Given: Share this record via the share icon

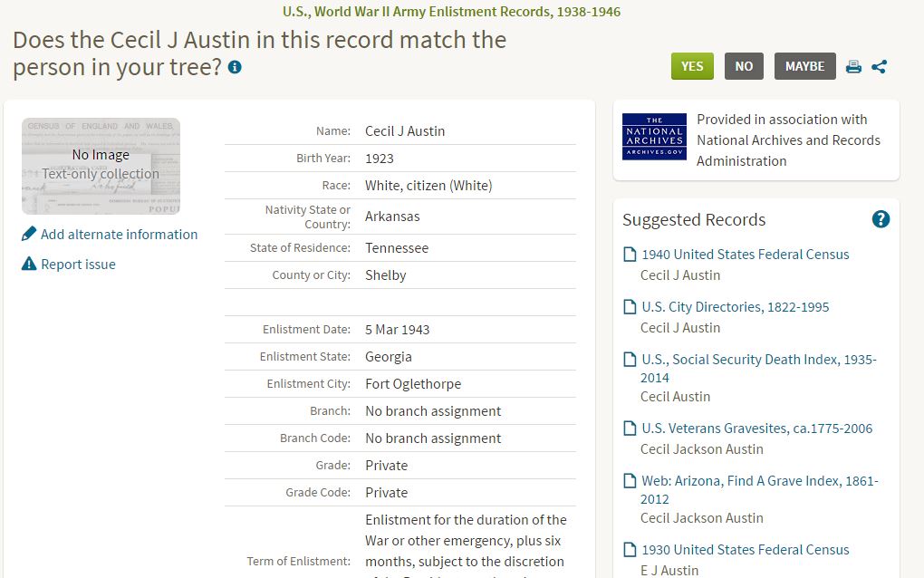Looking at the screenshot, I should coord(880,66).
